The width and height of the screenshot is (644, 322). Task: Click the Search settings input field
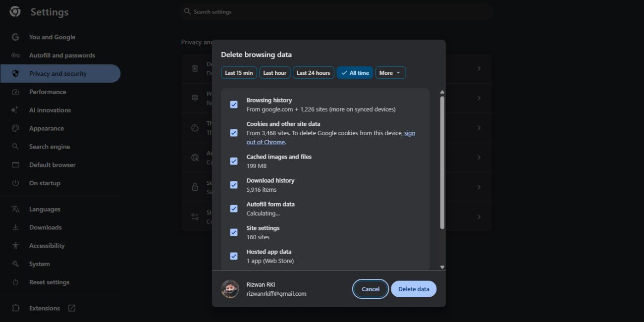tap(337, 11)
